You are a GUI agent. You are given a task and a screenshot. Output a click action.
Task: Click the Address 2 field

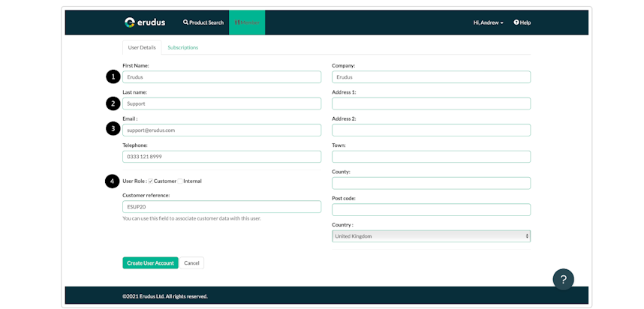(432, 130)
